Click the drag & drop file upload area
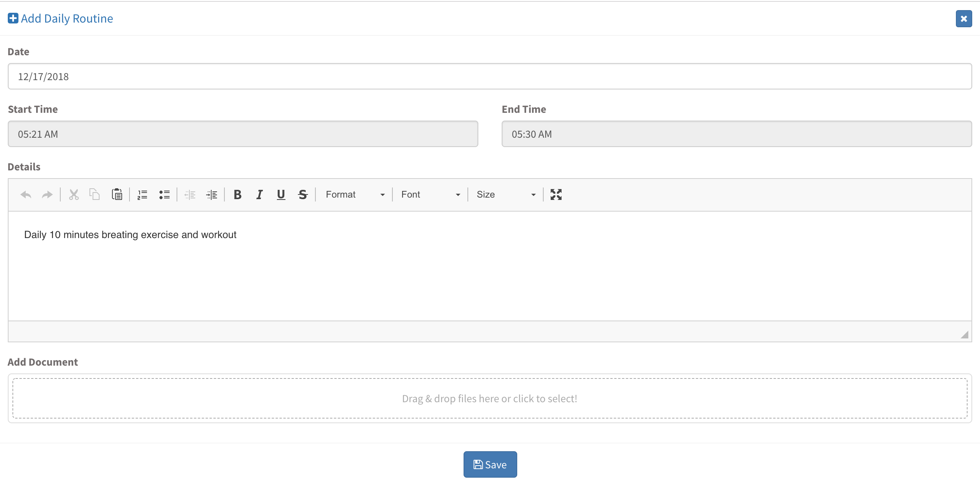980x487 pixels. (x=490, y=399)
